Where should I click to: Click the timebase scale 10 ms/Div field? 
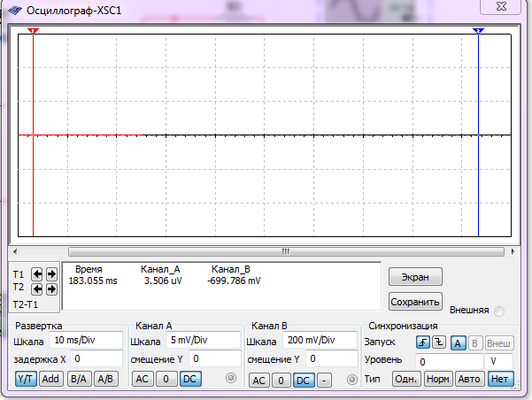point(86,340)
